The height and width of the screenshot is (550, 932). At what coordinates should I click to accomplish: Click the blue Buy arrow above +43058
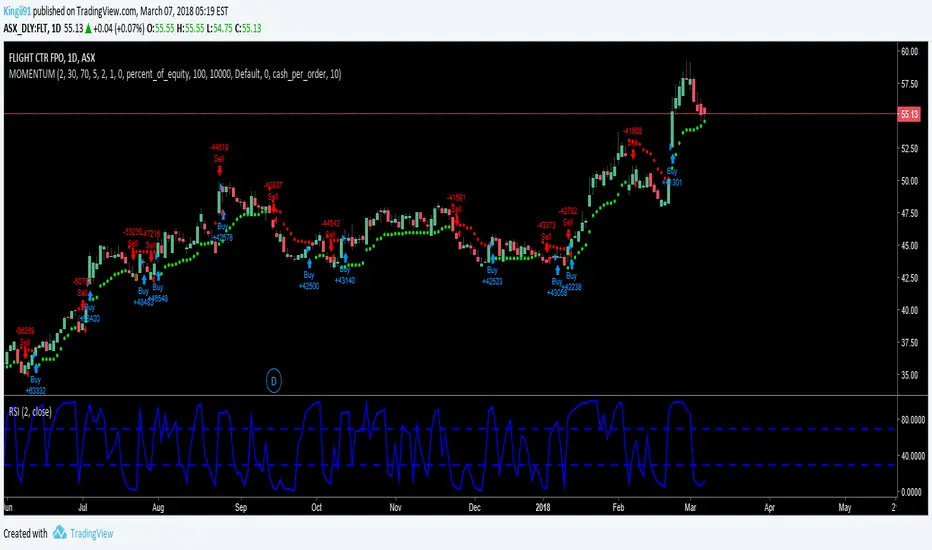[x=558, y=270]
